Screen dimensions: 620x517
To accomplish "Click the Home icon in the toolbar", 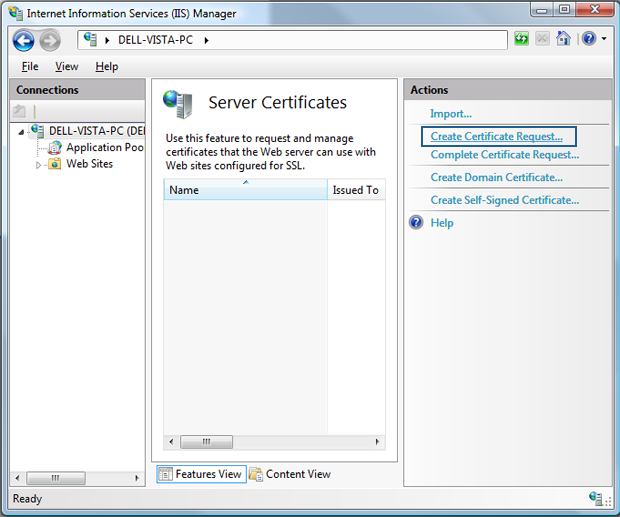I will point(564,39).
